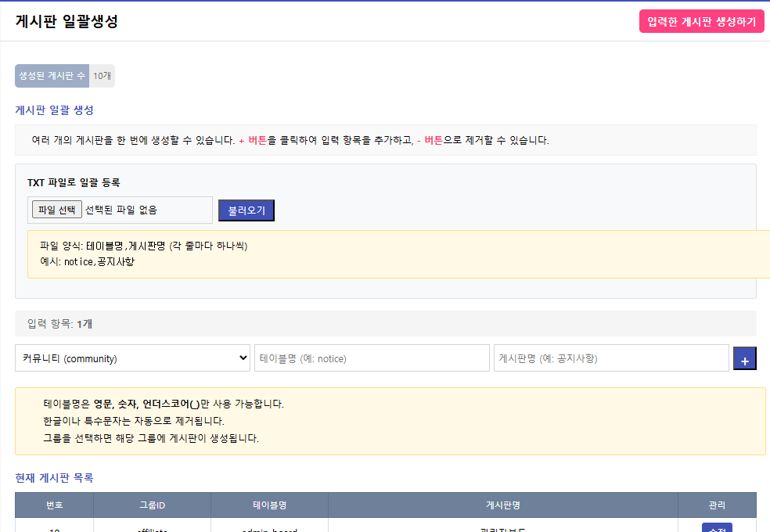Click the 입력한 게시판 생성하기 button
770x532 pixels.
pos(701,21)
